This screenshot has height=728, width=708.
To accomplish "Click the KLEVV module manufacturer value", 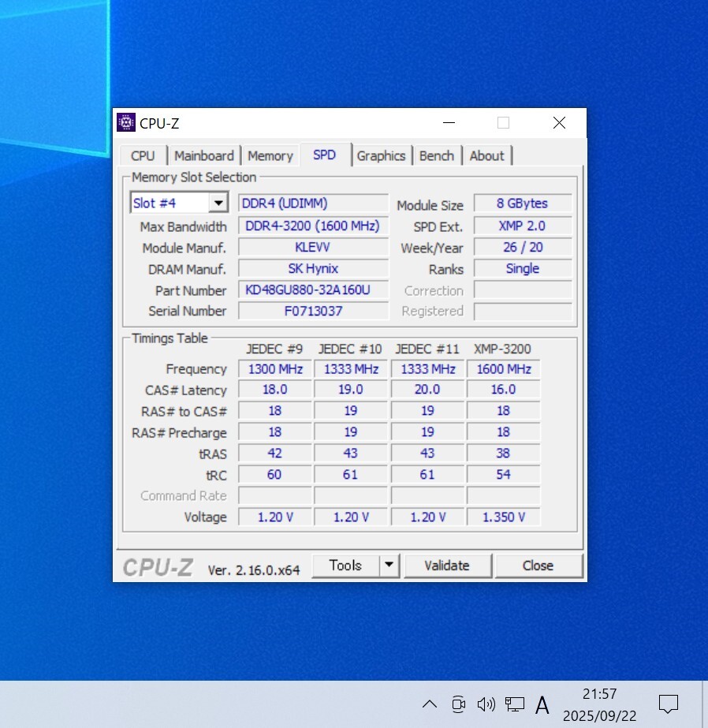I will point(313,247).
